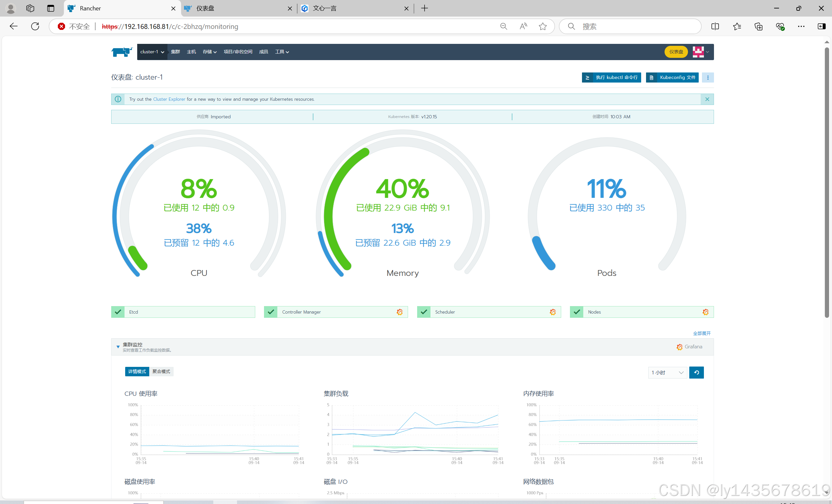832x504 pixels.
Task: Select 详情模式 view mode
Action: pyautogui.click(x=137, y=372)
